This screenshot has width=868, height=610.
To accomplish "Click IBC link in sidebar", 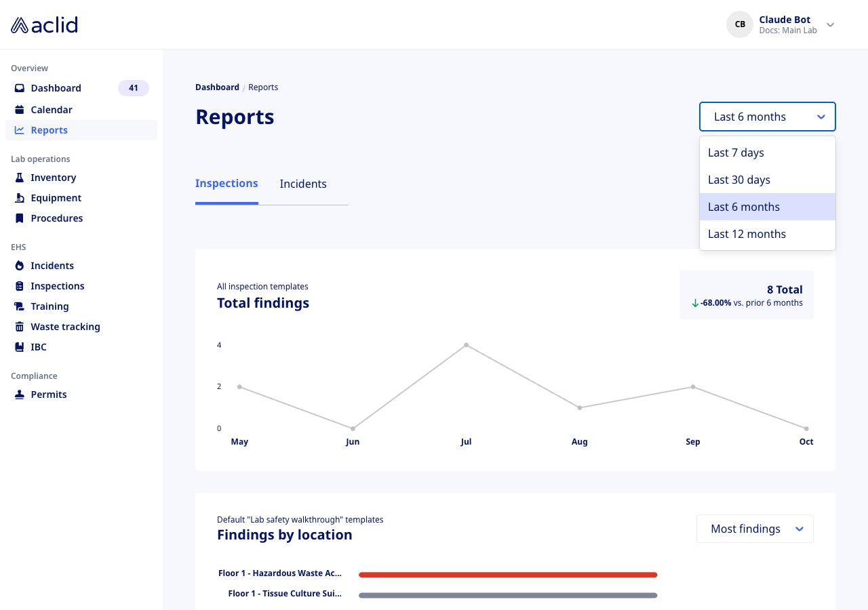I will (x=39, y=347).
